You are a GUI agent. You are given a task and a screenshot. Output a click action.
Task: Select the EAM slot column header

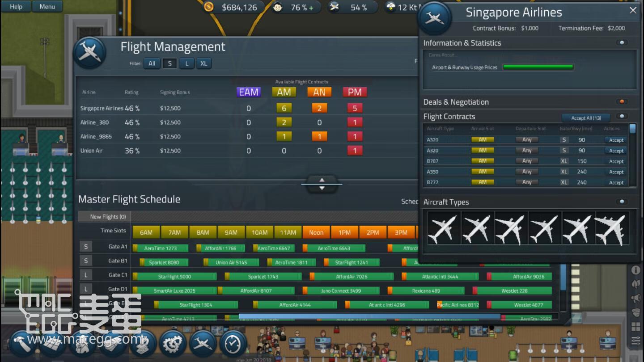[x=249, y=92]
